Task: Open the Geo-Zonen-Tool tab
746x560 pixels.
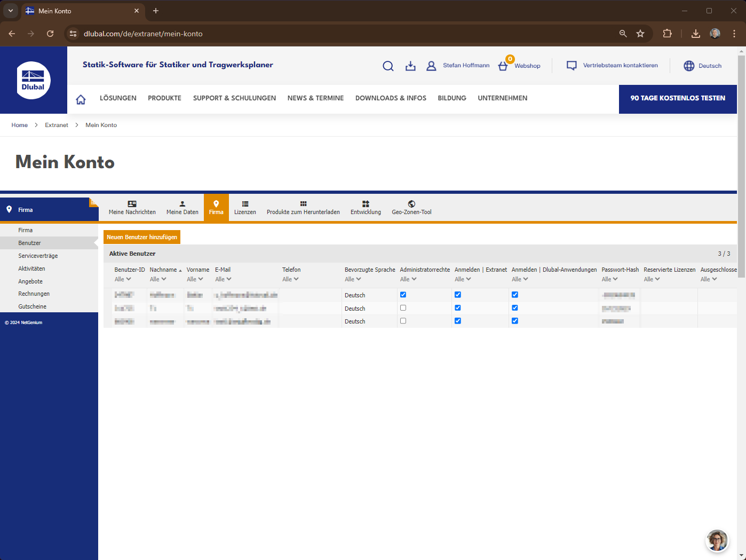Action: pyautogui.click(x=411, y=208)
